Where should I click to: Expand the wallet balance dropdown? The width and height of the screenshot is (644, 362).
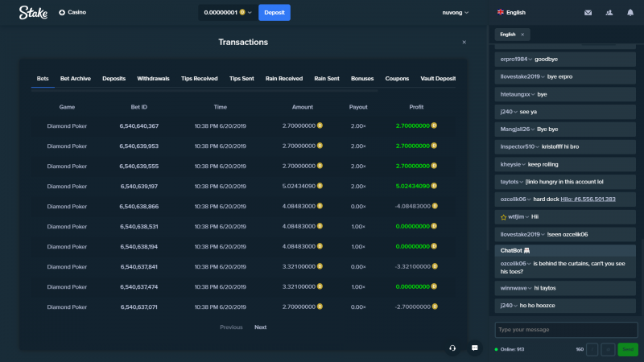250,13
